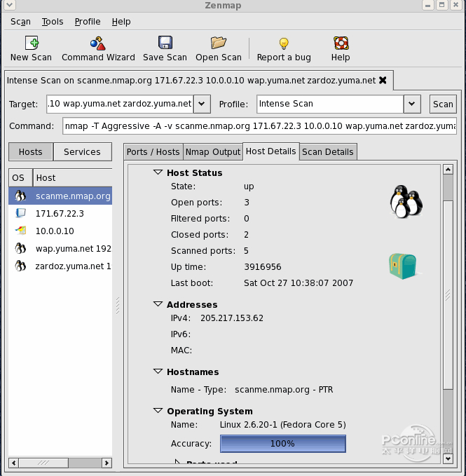Click host list horizontal scrollbar thumb
The height and width of the screenshot is (476, 466).
click(x=43, y=463)
